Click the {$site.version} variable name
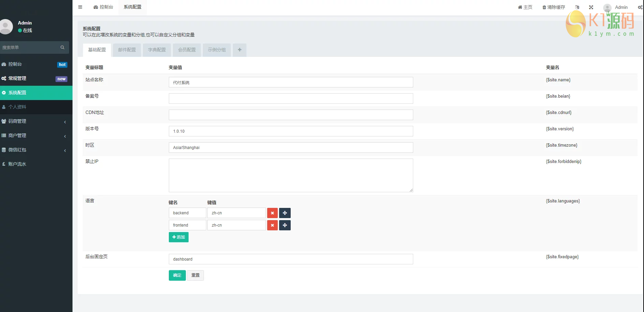 (560, 129)
